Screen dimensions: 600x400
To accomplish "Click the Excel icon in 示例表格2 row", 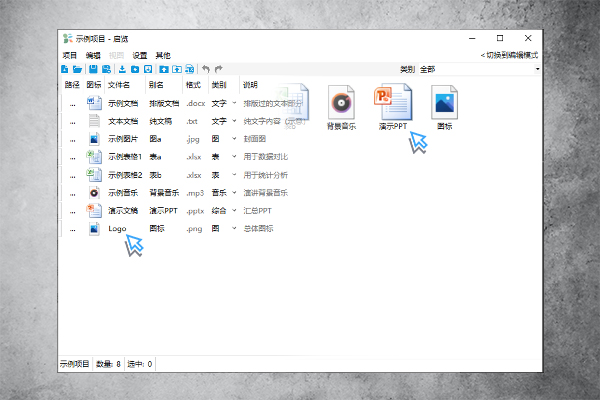I will pos(94,175).
